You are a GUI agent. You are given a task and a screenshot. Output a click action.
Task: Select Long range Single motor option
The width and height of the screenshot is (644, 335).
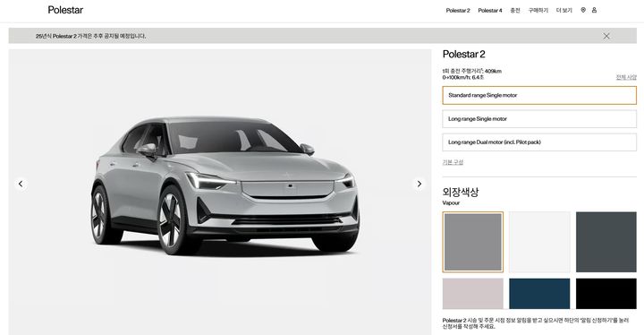(539, 118)
